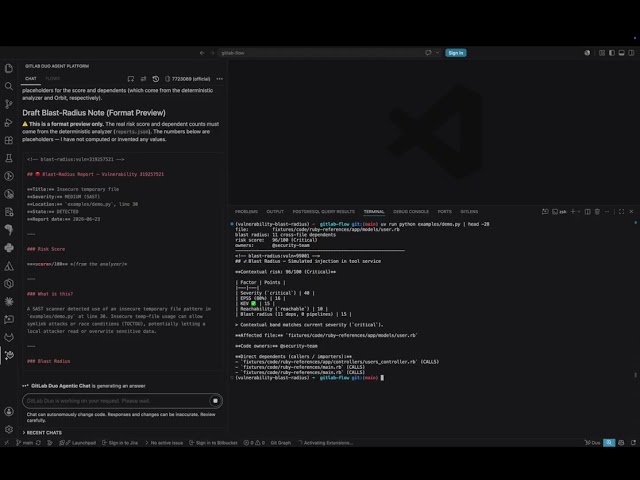Go forward with the right arrow
Image resolution: width=640 pixels, height=480 pixels.
click(212, 53)
